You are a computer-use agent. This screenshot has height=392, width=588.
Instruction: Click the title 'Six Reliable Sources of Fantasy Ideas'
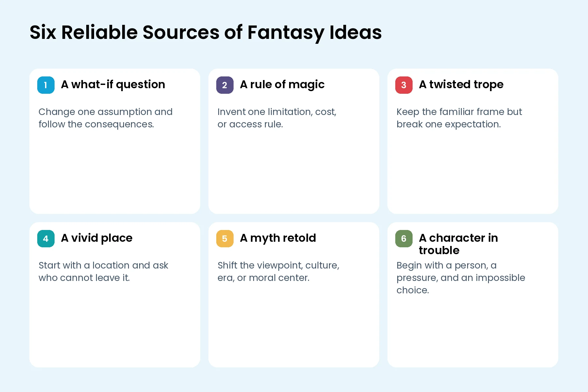click(206, 33)
